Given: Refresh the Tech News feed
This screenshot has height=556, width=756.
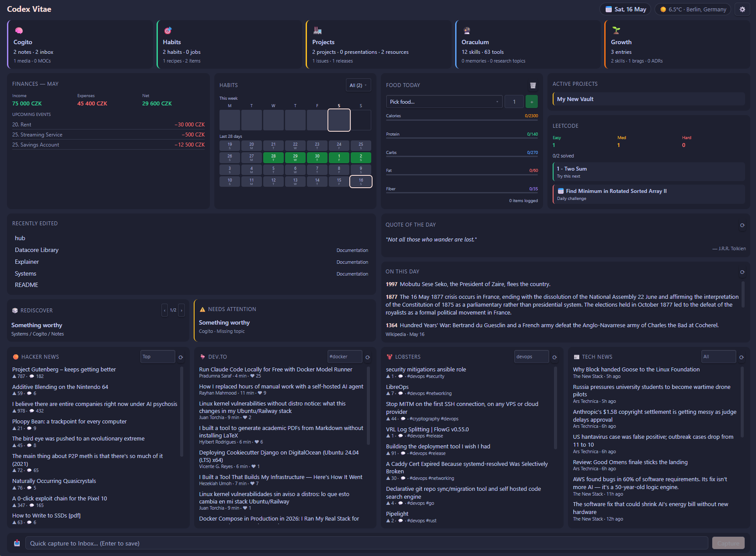Looking at the screenshot, I should [x=742, y=357].
